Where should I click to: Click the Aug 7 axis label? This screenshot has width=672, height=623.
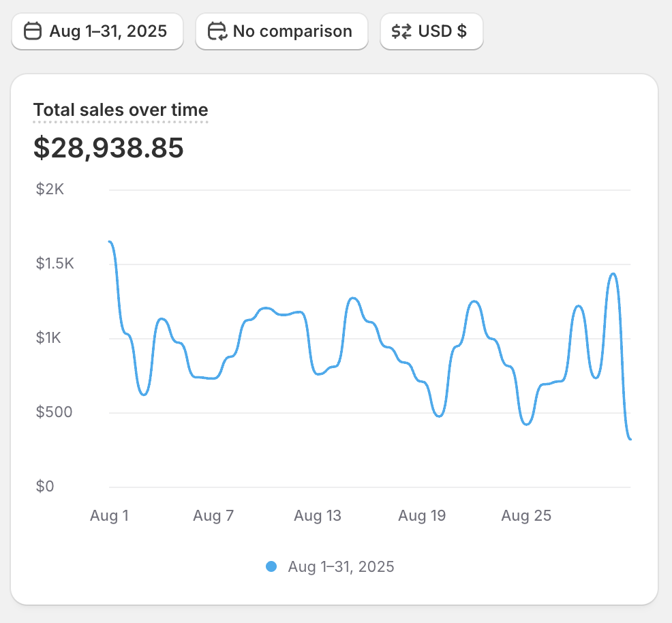[x=213, y=516]
